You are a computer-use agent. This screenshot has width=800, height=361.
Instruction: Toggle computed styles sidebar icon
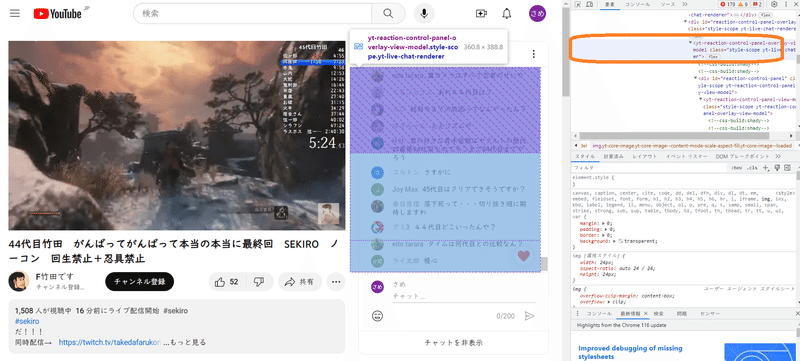click(787, 168)
